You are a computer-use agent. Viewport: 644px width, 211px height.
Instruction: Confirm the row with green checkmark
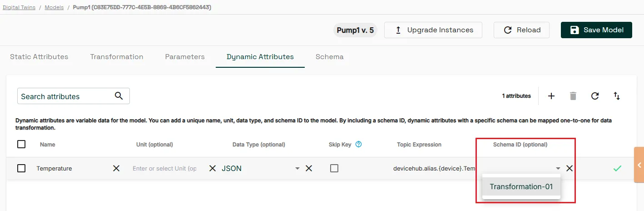coord(617,168)
